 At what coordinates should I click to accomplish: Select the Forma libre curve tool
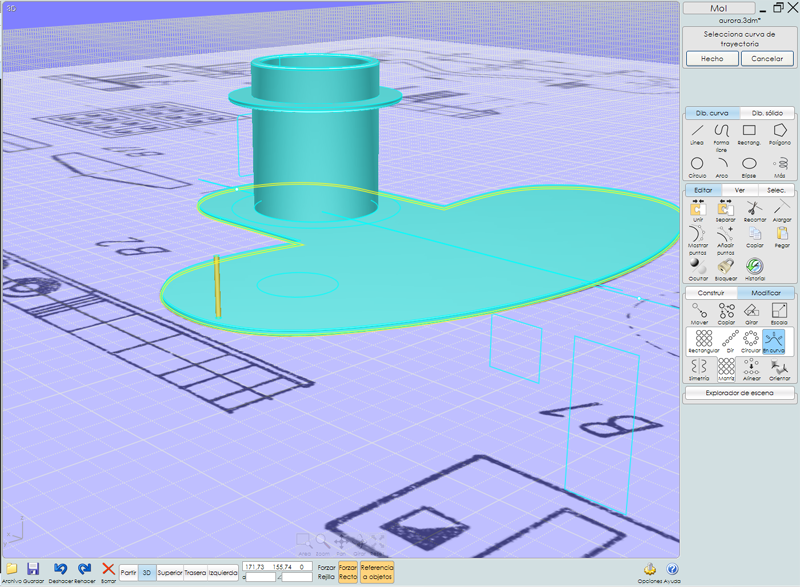[x=721, y=137]
